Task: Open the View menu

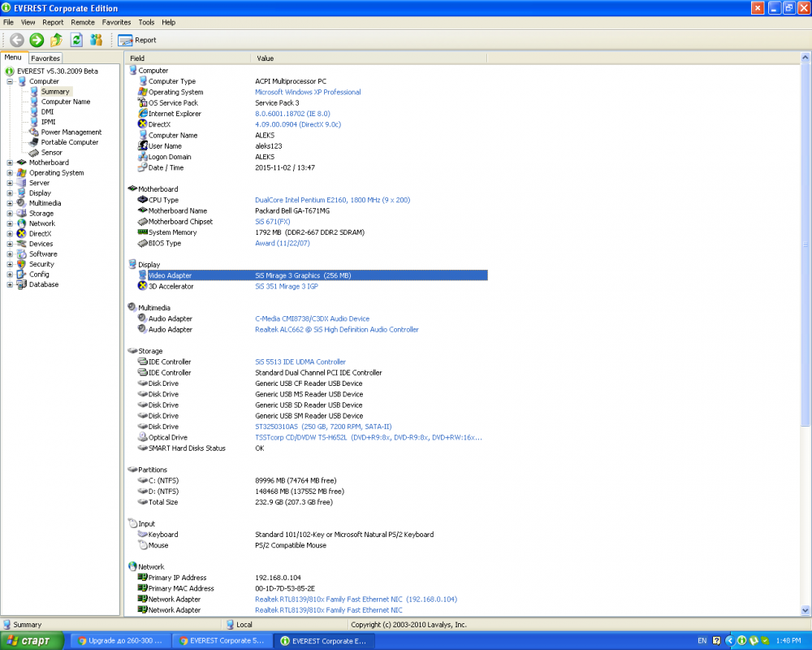Action: [x=28, y=22]
